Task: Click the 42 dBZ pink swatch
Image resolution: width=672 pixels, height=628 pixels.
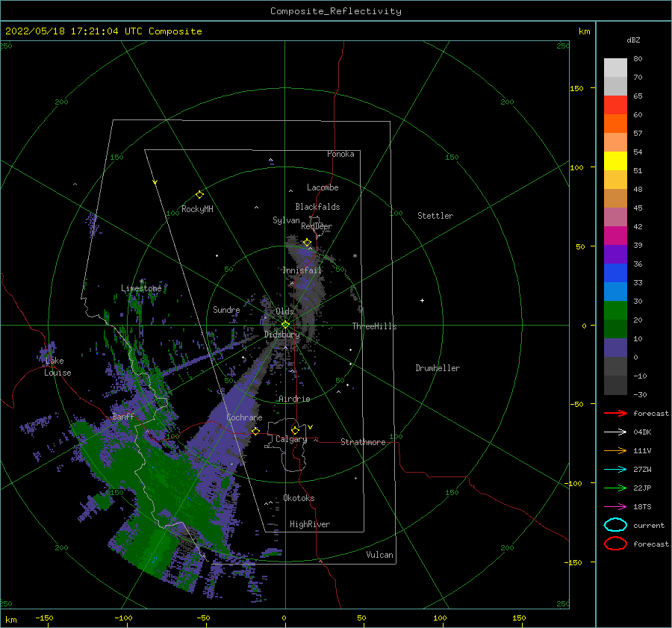Action: tap(615, 235)
